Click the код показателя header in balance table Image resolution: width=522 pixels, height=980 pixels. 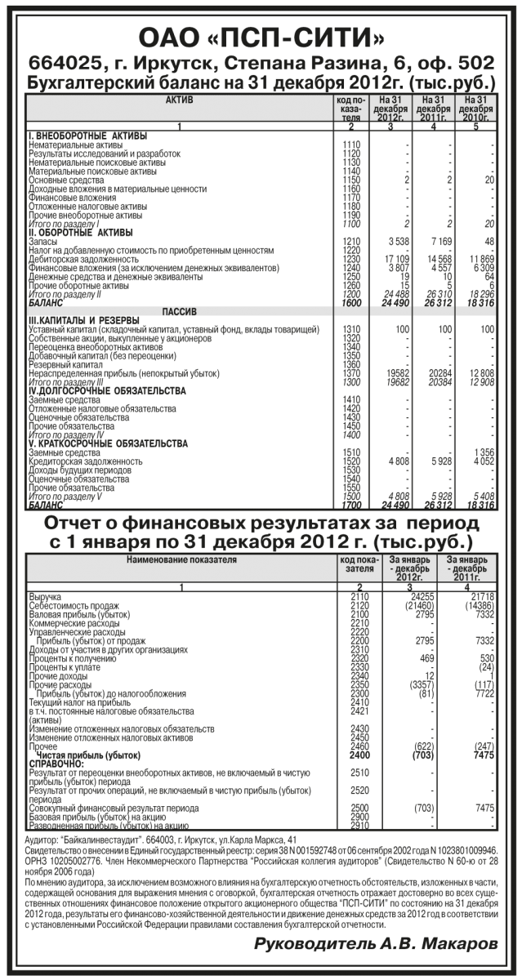click(x=351, y=108)
